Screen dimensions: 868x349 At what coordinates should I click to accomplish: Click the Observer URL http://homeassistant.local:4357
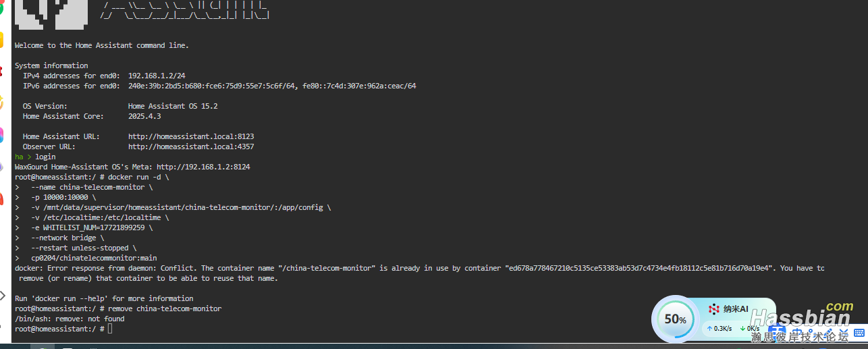tap(191, 146)
